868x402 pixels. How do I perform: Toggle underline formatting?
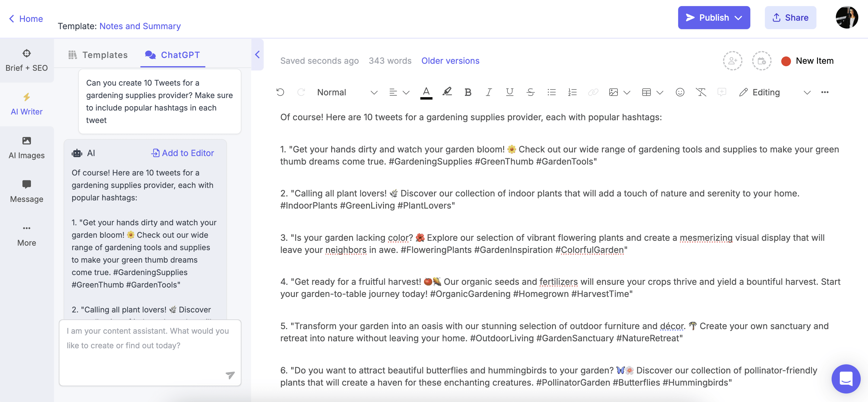[510, 92]
